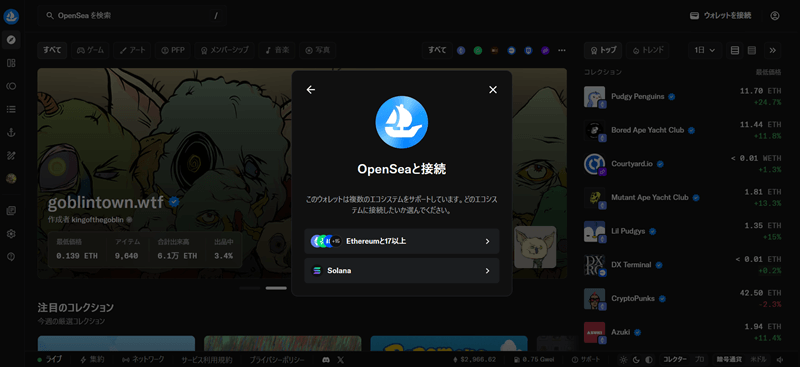Select the first carousel indicator bar
This screenshot has height=367, width=800.
pyautogui.click(x=249, y=288)
